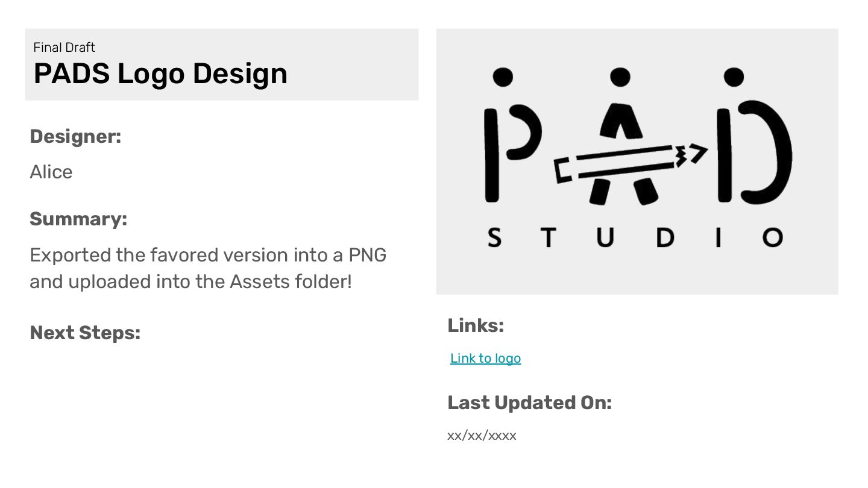Click the letter A figure in the logo
Screen dimensions: 868x488
(x=621, y=120)
